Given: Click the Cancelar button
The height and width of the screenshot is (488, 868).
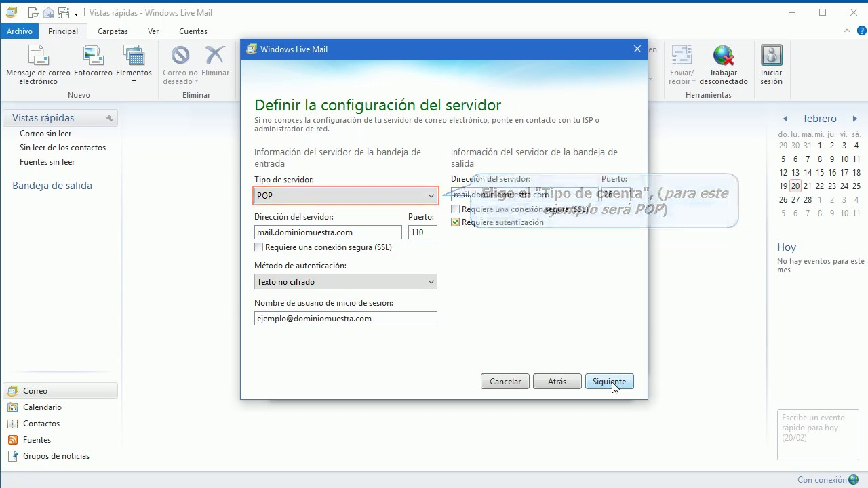Looking at the screenshot, I should click(505, 382).
